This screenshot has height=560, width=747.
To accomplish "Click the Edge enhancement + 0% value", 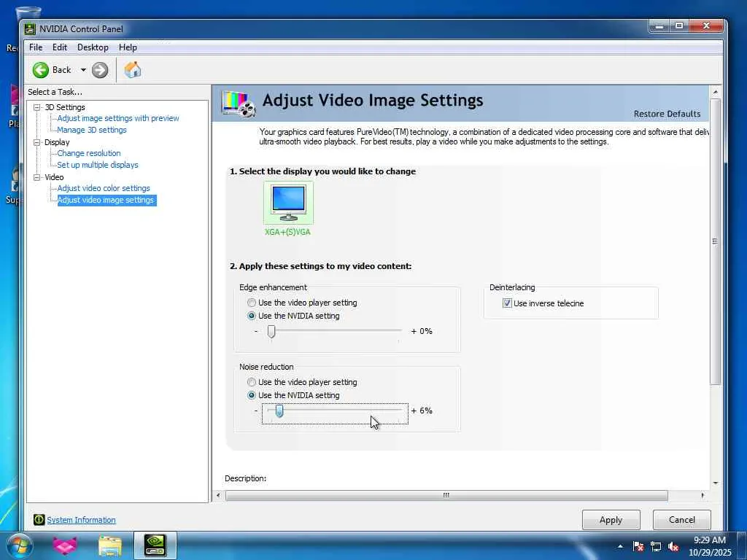I will coord(422,331).
